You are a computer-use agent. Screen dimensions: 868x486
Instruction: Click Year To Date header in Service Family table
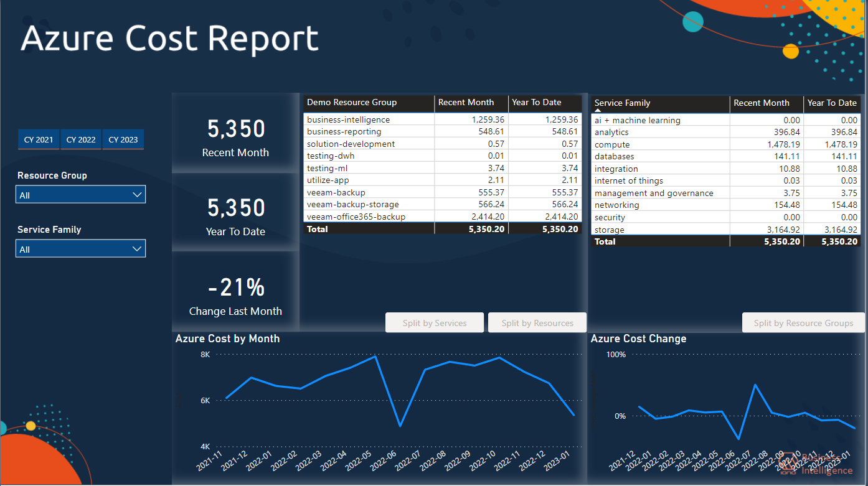(832, 103)
